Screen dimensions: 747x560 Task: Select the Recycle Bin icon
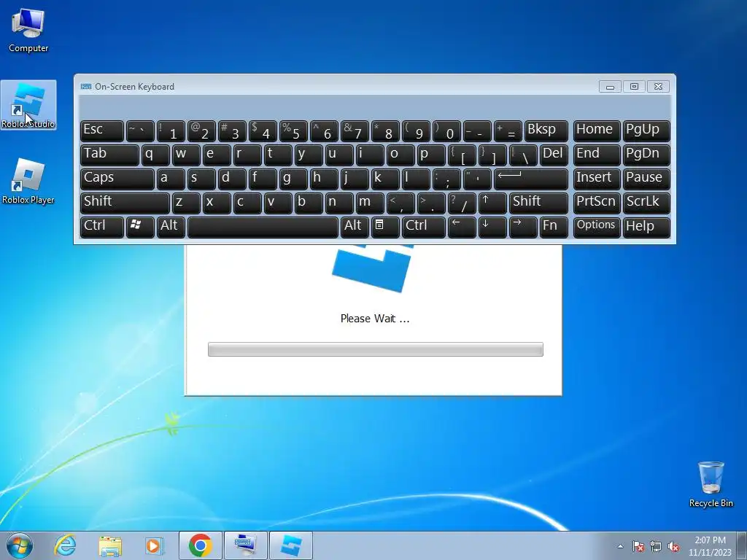pos(711,484)
